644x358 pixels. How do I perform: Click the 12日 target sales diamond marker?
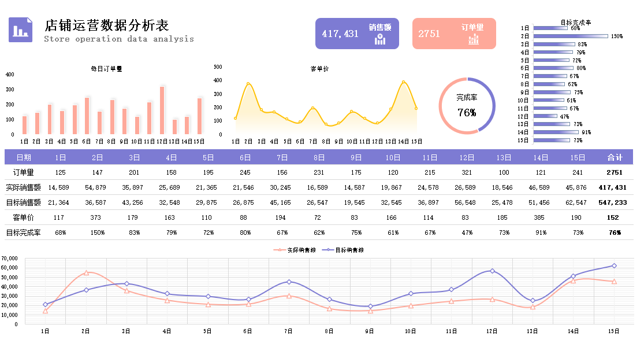[x=492, y=271]
